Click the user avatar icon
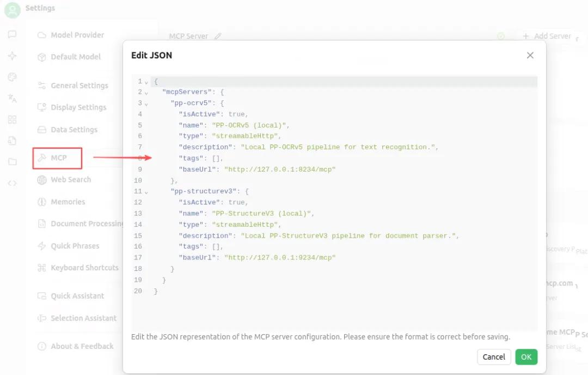The width and height of the screenshot is (588, 375). point(12,10)
